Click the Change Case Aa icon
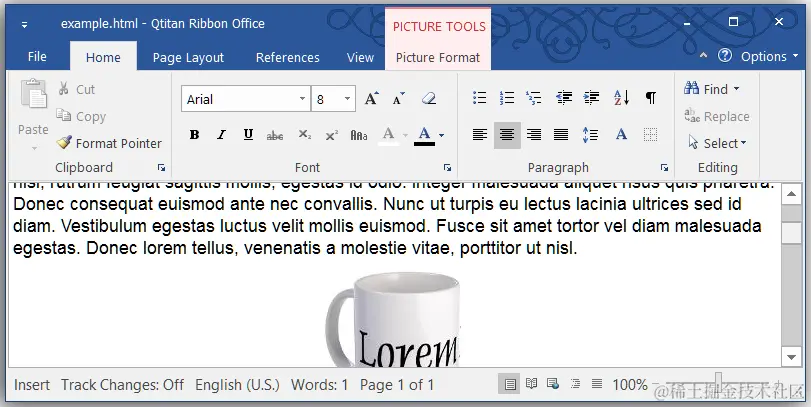 coord(359,135)
